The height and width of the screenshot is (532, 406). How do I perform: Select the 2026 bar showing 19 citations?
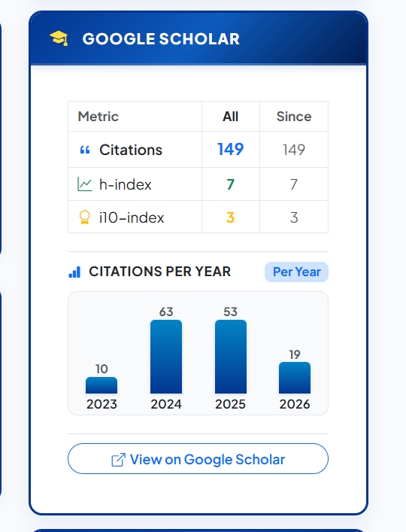coord(295,378)
